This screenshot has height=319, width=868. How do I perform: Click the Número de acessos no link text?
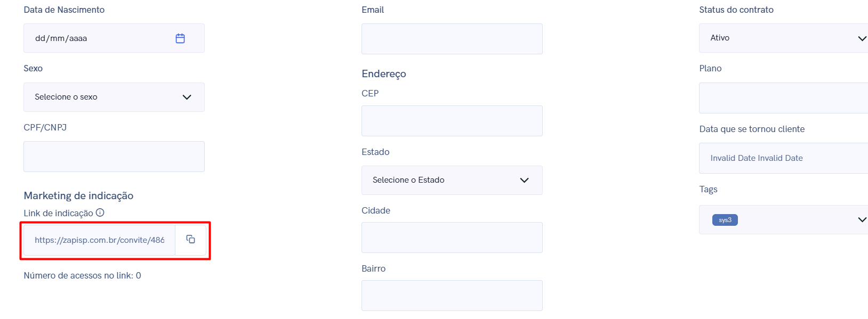(x=82, y=275)
